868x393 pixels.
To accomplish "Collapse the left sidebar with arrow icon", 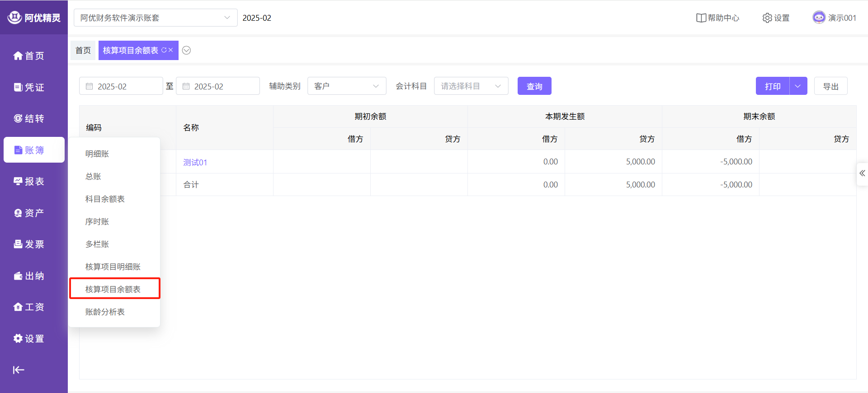I will [19, 370].
